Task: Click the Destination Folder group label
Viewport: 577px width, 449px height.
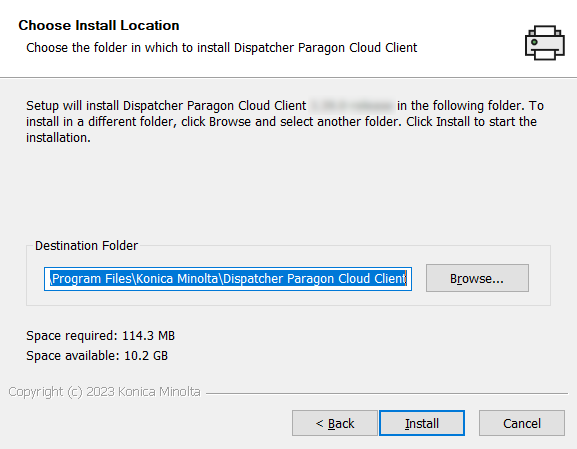Action: coord(86,245)
